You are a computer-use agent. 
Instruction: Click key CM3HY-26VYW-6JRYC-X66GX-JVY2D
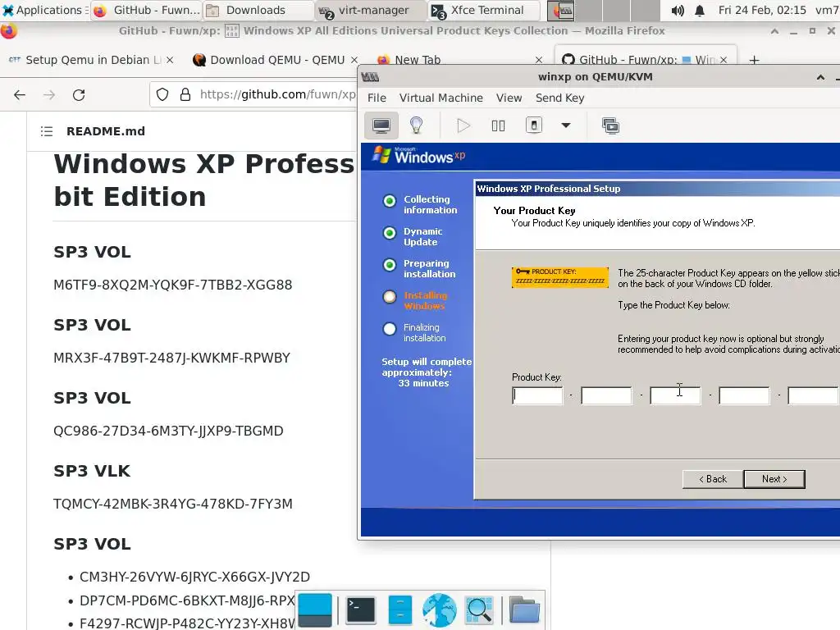point(194,577)
